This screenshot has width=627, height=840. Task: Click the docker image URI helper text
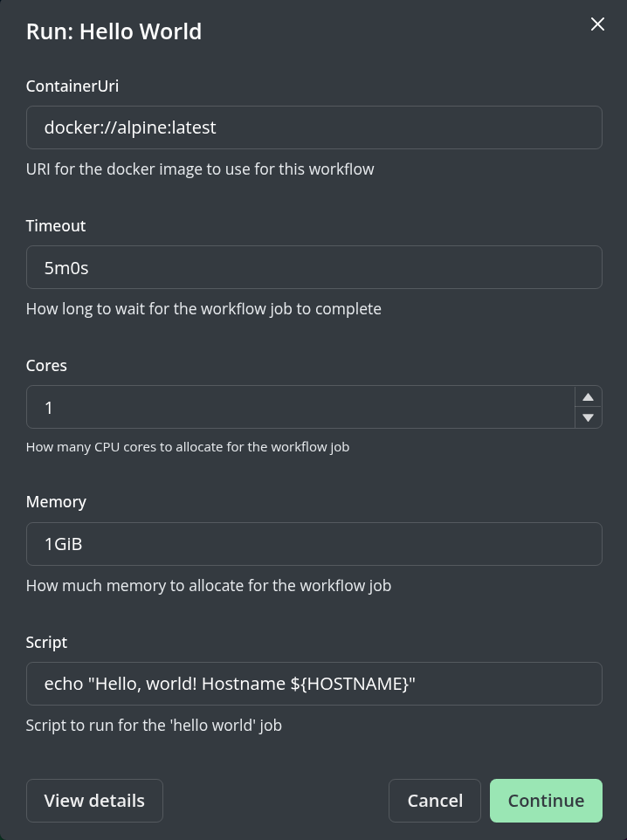point(200,169)
